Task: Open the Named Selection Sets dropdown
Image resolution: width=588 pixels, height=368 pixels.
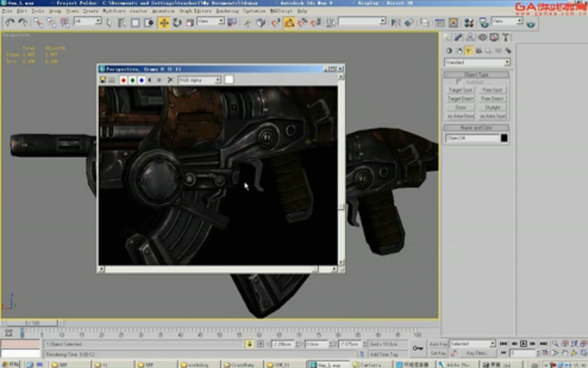Action: 362,21
